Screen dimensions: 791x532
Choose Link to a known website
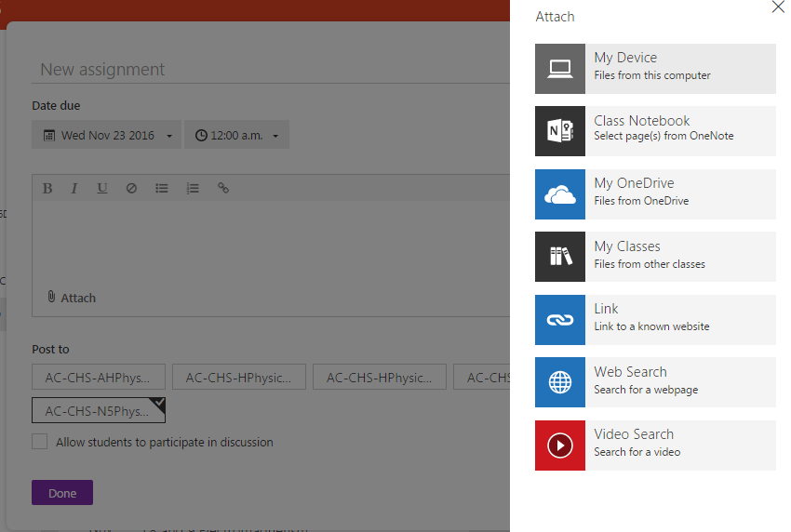pyautogui.click(x=655, y=320)
